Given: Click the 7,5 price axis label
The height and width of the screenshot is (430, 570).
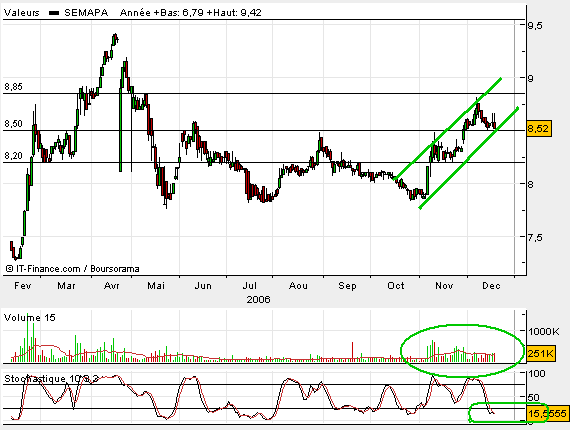Looking at the screenshot, I should pyautogui.click(x=535, y=238).
